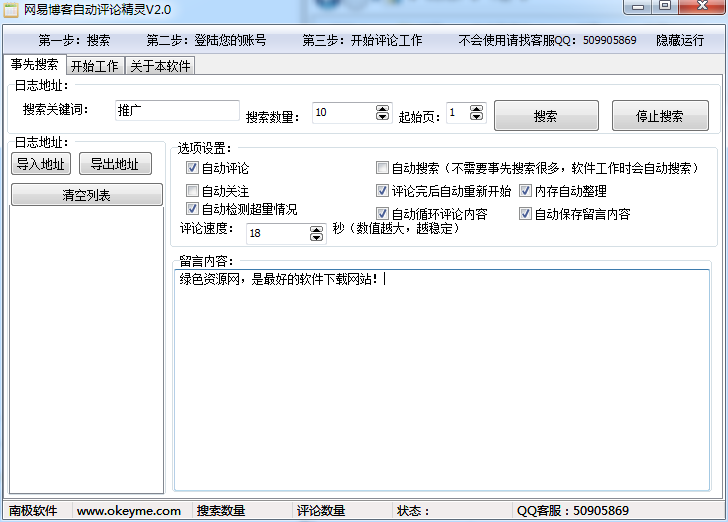
Task: Click the 导入地址 button
Action: click(41, 164)
